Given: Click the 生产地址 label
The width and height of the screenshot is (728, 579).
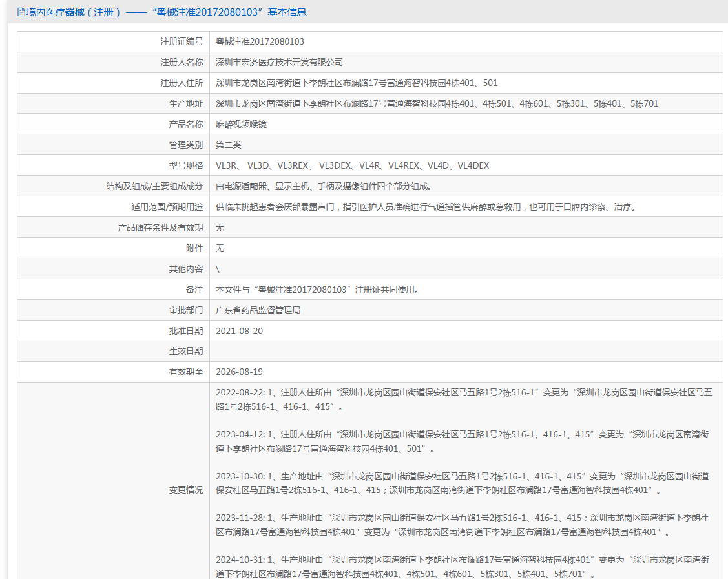Looking at the screenshot, I should [186, 103].
